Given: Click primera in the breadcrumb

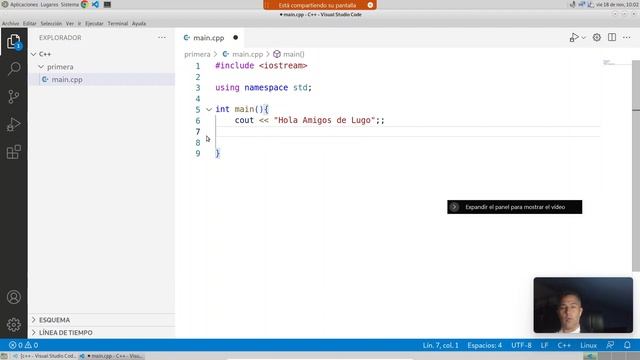Looking at the screenshot, I should 197,54.
